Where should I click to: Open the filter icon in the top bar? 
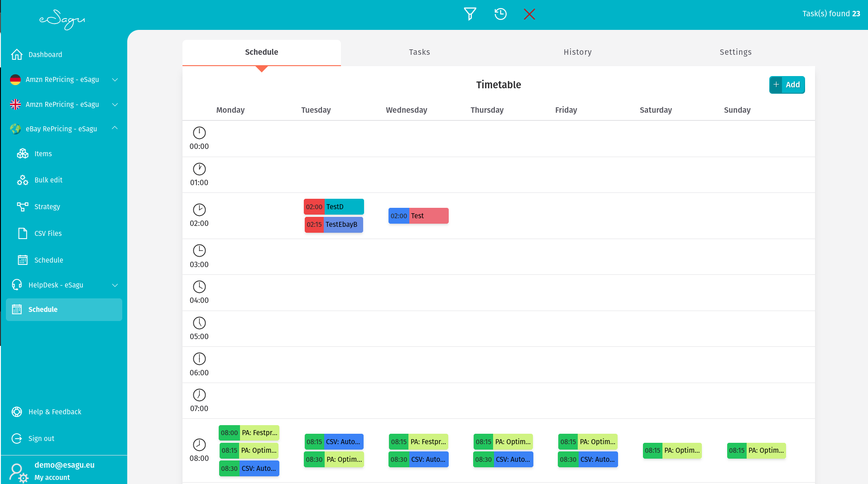(470, 14)
